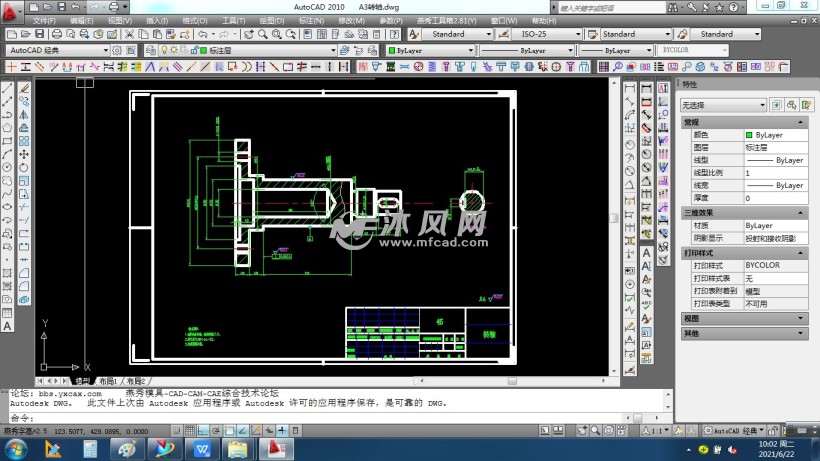Image resolution: width=820 pixels, height=461 pixels.
Task: Open the 绘图(D) menu
Action: (x=272, y=21)
